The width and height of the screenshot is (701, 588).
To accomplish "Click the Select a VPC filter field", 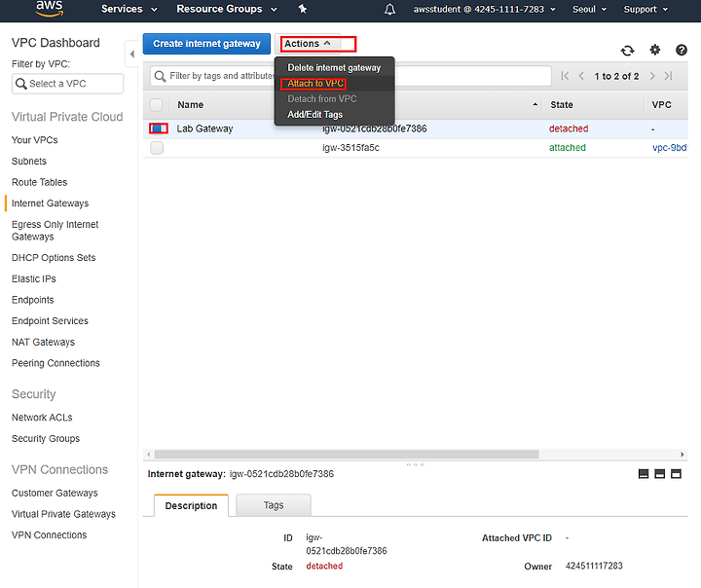I will tap(67, 84).
